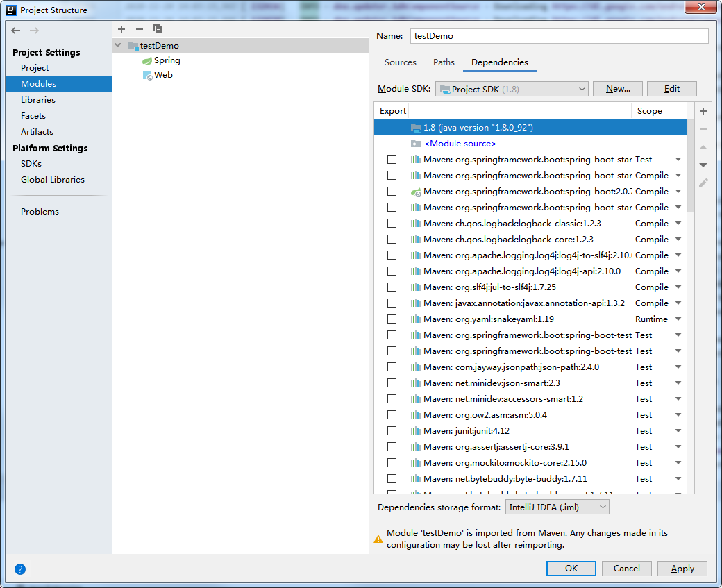Click the snakeyaml library icon
Screen dimensions: 722x588
click(416, 319)
